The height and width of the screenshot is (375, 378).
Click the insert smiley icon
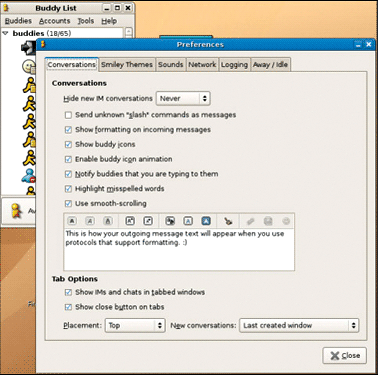click(x=286, y=221)
